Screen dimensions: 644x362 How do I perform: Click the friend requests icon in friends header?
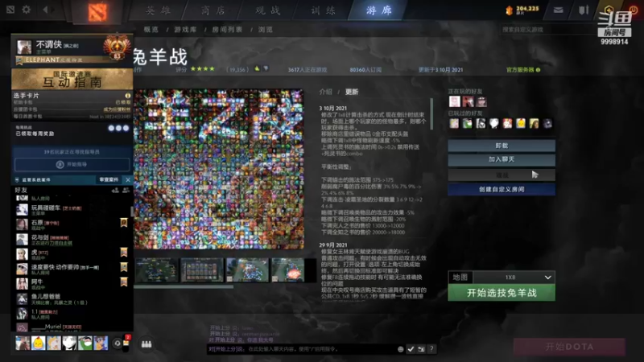(126, 190)
